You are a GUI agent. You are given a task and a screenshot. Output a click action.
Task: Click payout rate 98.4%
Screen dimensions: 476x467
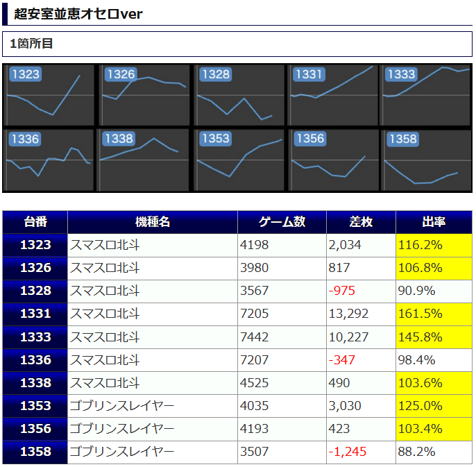[x=417, y=360]
